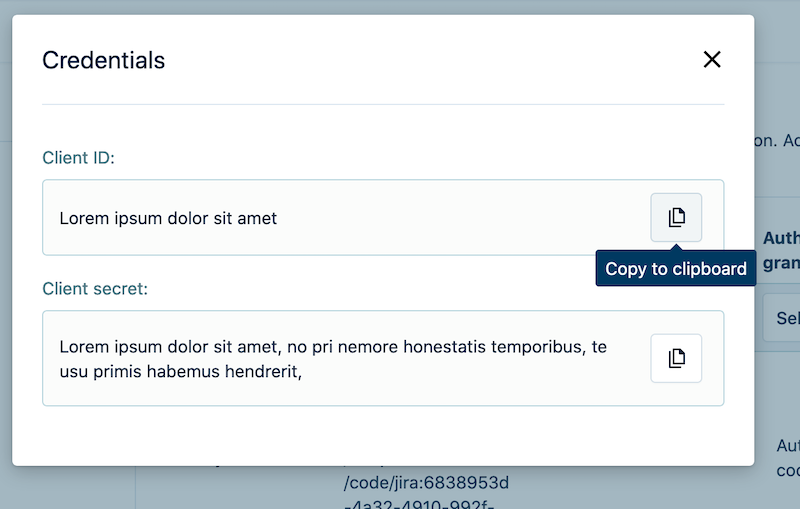Click the Credentials dialog heading

click(104, 60)
